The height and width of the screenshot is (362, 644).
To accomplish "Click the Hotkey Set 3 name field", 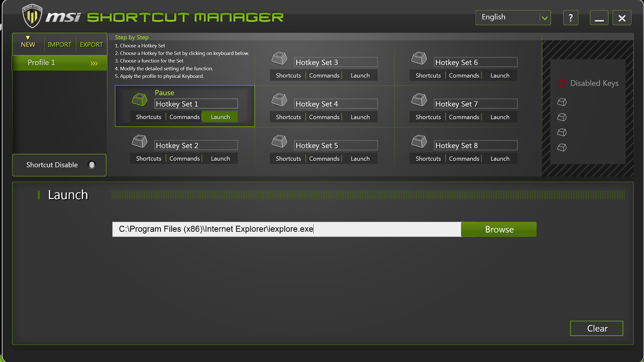I will (336, 62).
